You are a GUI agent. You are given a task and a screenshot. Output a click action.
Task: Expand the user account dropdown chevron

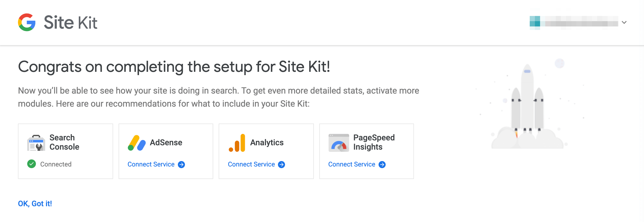point(624,22)
